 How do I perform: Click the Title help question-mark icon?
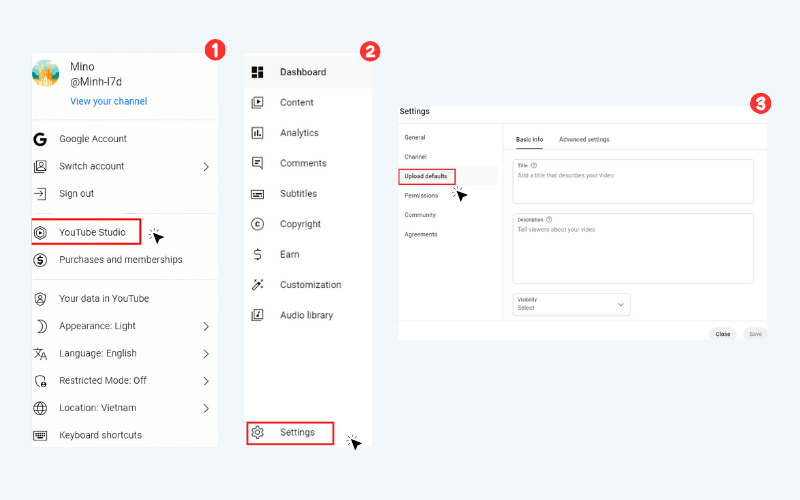pos(534,165)
